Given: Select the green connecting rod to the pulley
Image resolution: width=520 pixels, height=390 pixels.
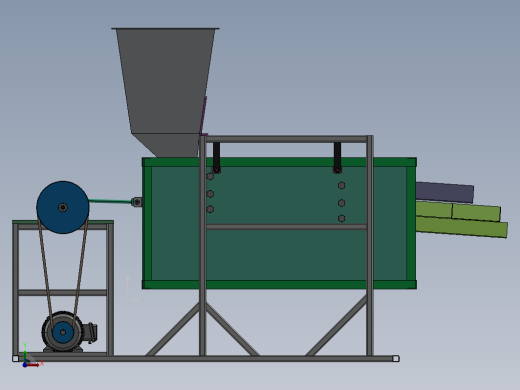Looking at the screenshot, I should coord(110,201).
